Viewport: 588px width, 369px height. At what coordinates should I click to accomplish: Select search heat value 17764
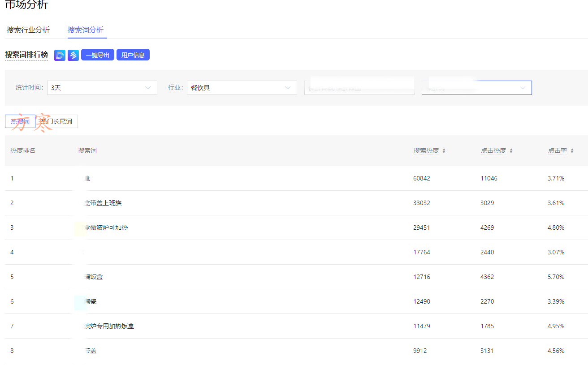422,252
